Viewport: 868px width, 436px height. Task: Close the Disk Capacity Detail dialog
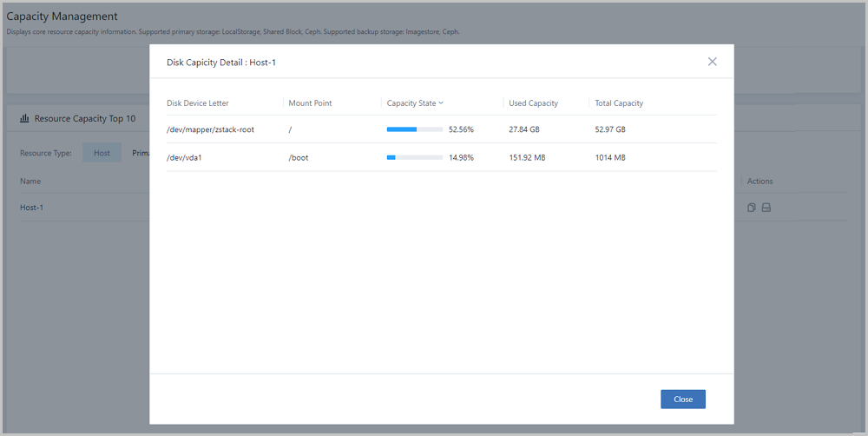click(682, 399)
